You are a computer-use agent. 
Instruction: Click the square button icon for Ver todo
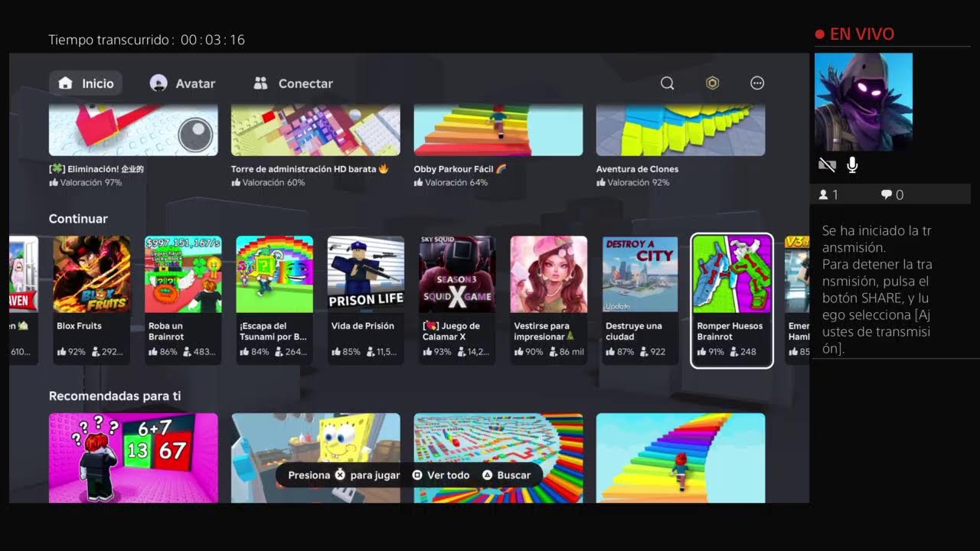pyautogui.click(x=417, y=474)
